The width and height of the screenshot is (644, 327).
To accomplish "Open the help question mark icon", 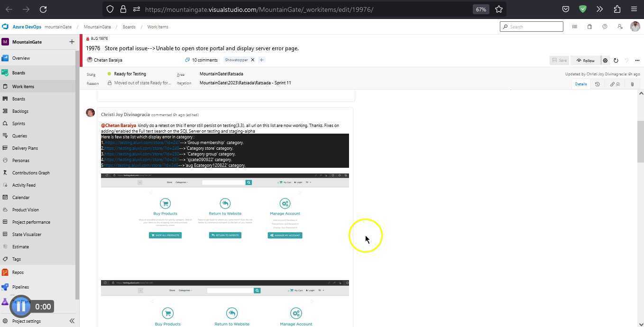I will [605, 27].
